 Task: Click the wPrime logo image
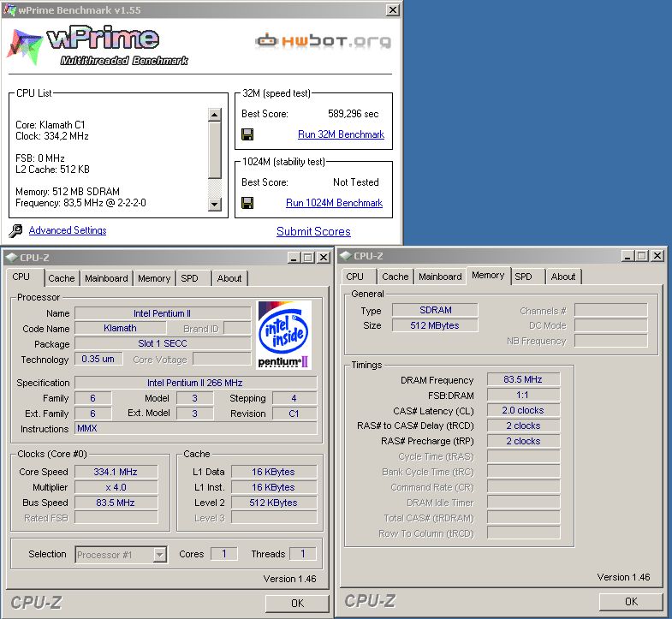pyautogui.click(x=98, y=45)
